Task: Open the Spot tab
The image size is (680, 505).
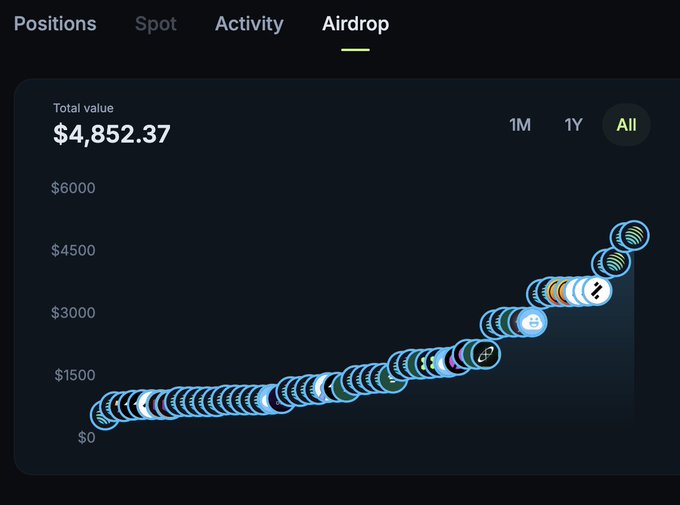Action: [156, 24]
